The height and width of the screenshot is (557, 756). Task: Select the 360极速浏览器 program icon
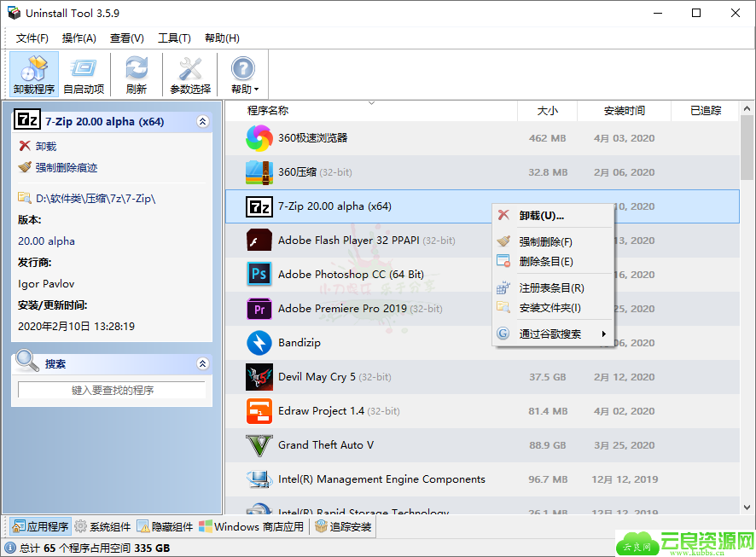click(x=259, y=138)
